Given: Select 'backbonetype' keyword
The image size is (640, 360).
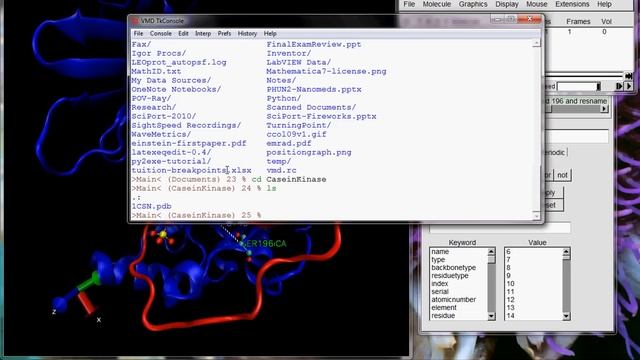Looking at the screenshot, I should click(x=453, y=268).
